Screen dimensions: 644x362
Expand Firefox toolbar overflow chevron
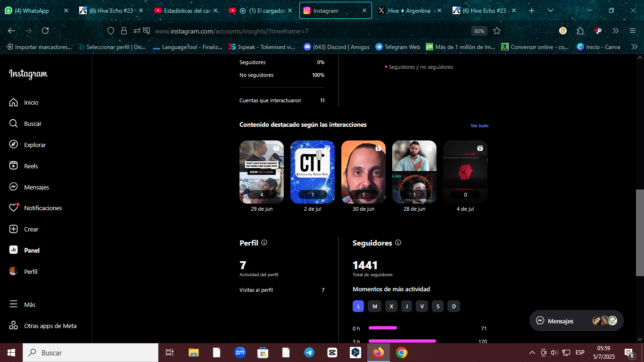pos(615,31)
